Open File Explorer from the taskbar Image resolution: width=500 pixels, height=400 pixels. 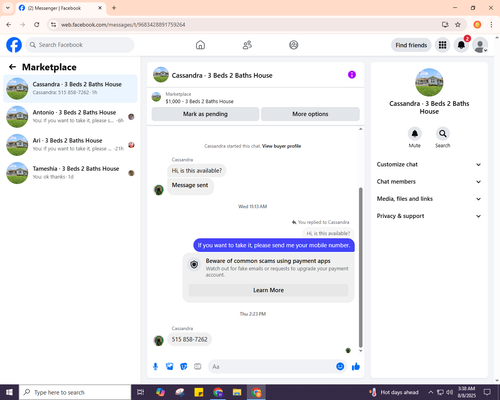coord(237,392)
